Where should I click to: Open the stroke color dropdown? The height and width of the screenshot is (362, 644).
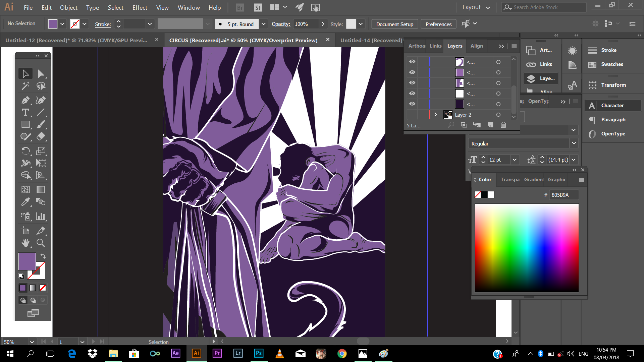point(85,24)
